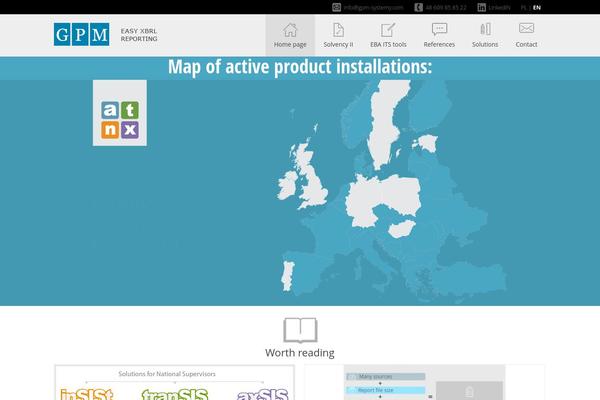Open the LinkedIn profile link
The height and width of the screenshot is (400, 600).
(x=498, y=7)
